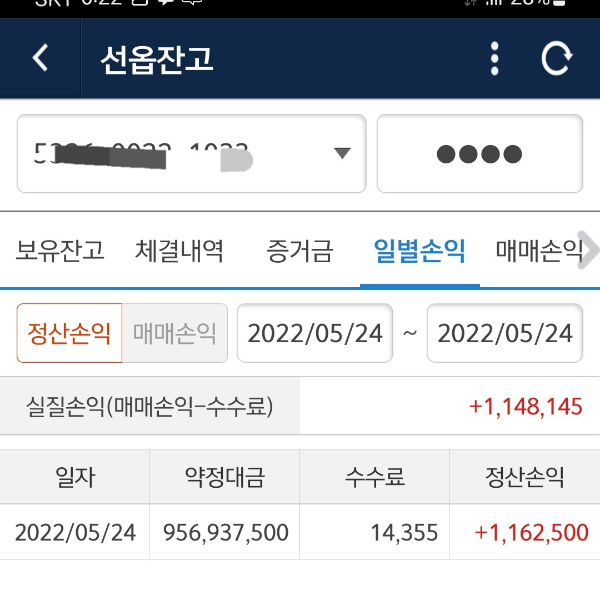Toggle to 매매손익 view mode
The image size is (600, 600).
175,333
